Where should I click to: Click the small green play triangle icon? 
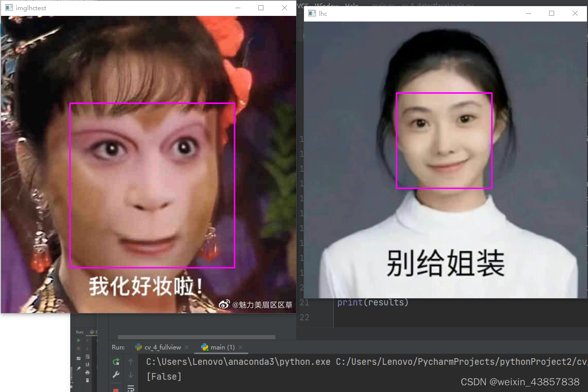(79, 340)
